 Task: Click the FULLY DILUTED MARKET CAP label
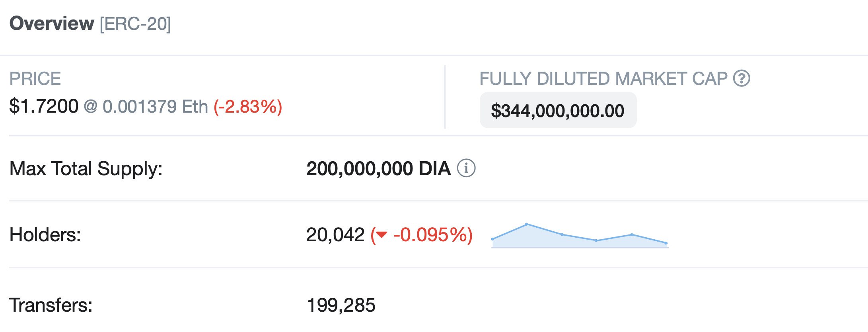pos(603,78)
